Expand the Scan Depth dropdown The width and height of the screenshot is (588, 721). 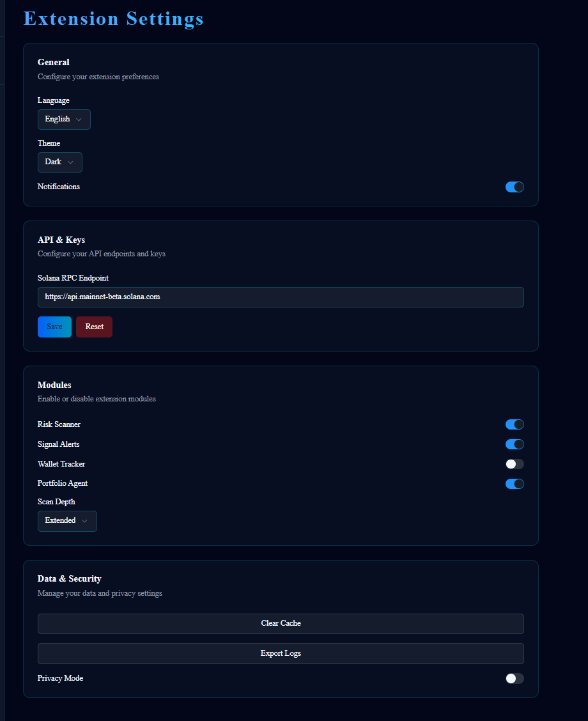[67, 521]
